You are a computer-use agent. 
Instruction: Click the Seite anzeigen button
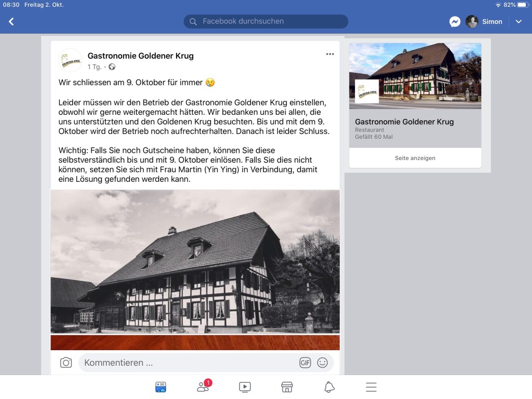pyautogui.click(x=415, y=158)
